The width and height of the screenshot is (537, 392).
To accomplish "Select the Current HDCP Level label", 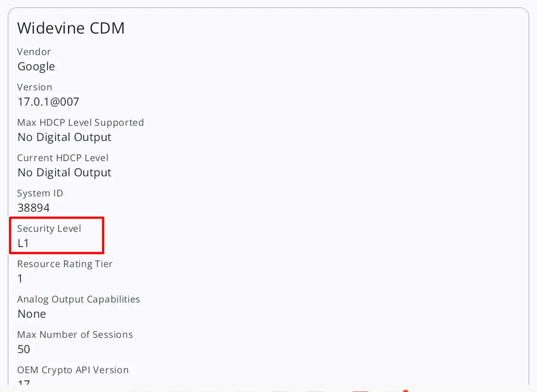I will coord(63,158).
